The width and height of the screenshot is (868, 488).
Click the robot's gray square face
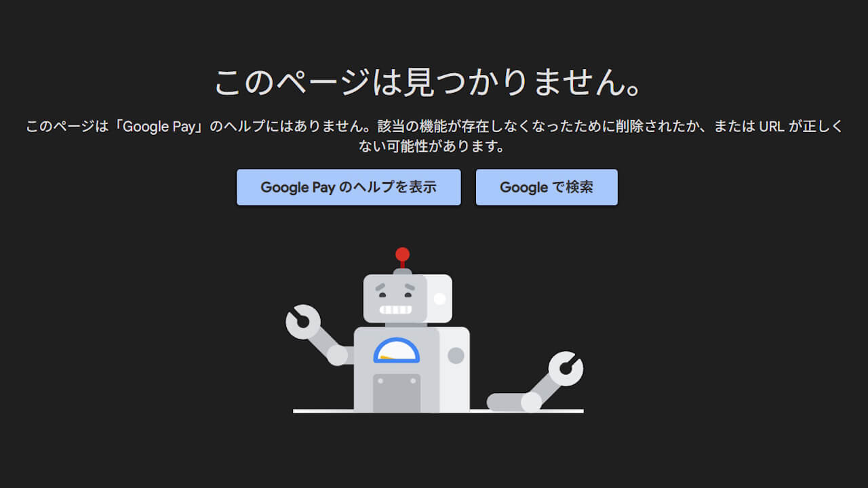(x=395, y=298)
